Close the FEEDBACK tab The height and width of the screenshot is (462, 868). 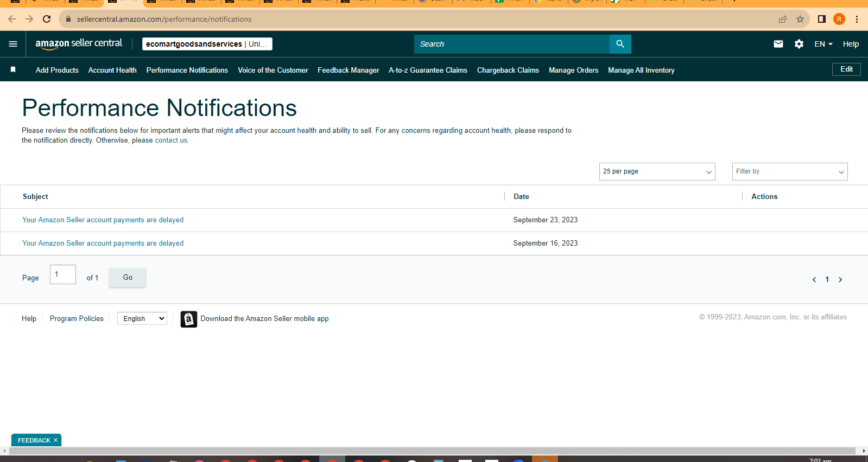tap(55, 440)
